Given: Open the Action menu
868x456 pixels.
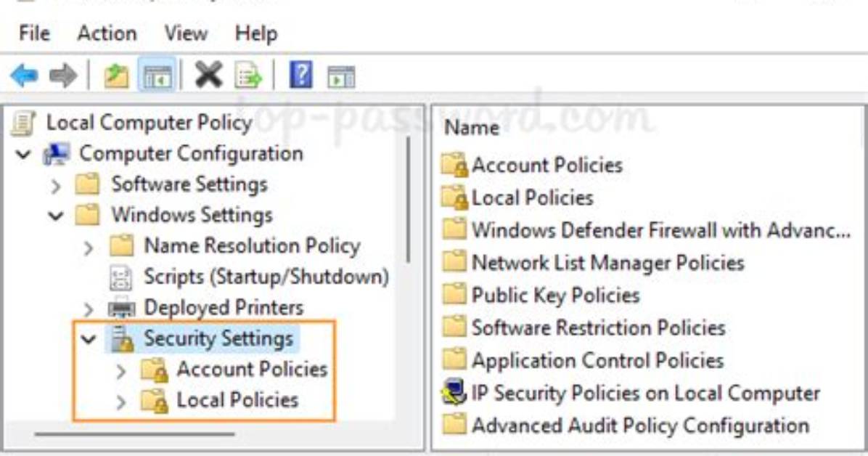Looking at the screenshot, I should (107, 33).
